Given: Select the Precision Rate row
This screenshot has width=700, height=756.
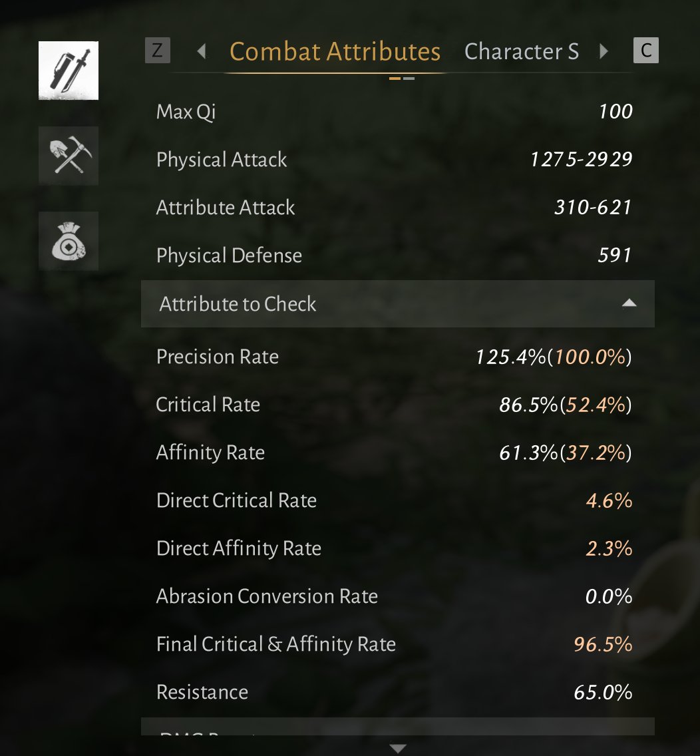Looking at the screenshot, I should click(x=394, y=357).
